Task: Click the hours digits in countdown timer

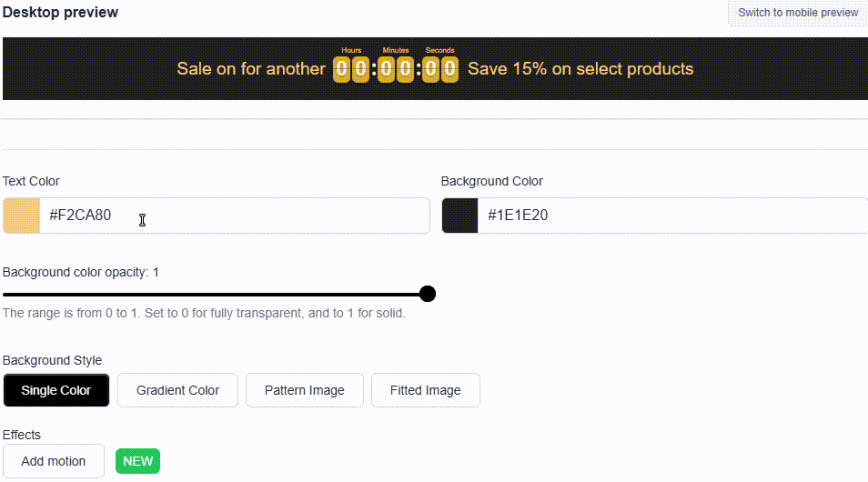Action: click(351, 70)
